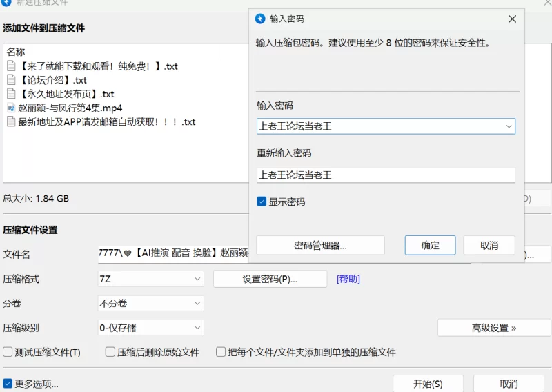Click the 帮助 link
Screen dimensions: 552x392
click(x=348, y=279)
